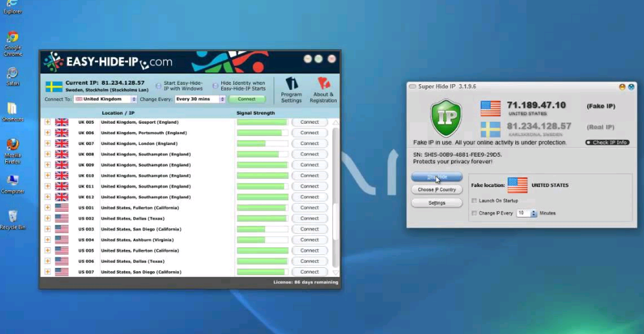The height and width of the screenshot is (334, 644).
Task: Click the US flag in row US 001
Action: click(61, 208)
